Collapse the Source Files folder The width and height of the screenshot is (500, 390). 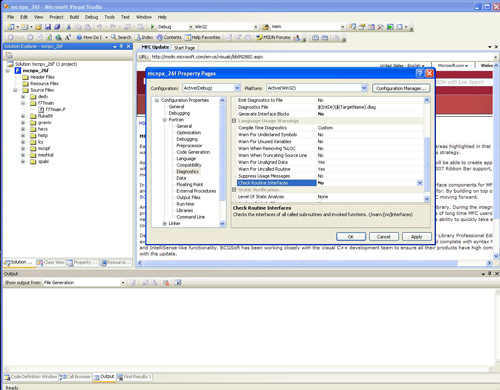coord(15,90)
